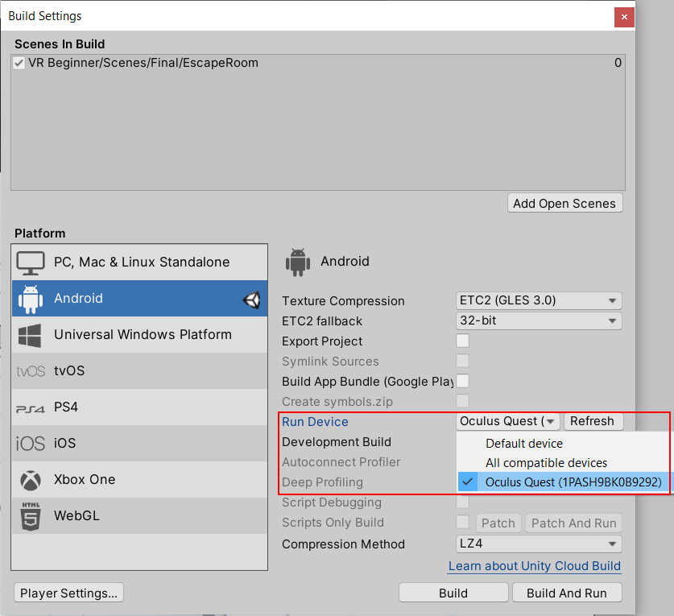Click Refresh next to Run Device
Viewport: 674px width, 616px height.
(593, 421)
